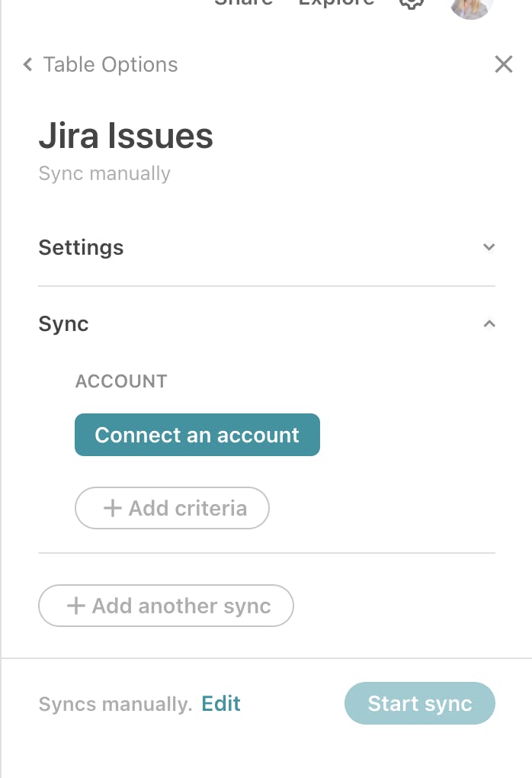Edit the manual sync schedule
The width and height of the screenshot is (532, 778).
tap(221, 703)
